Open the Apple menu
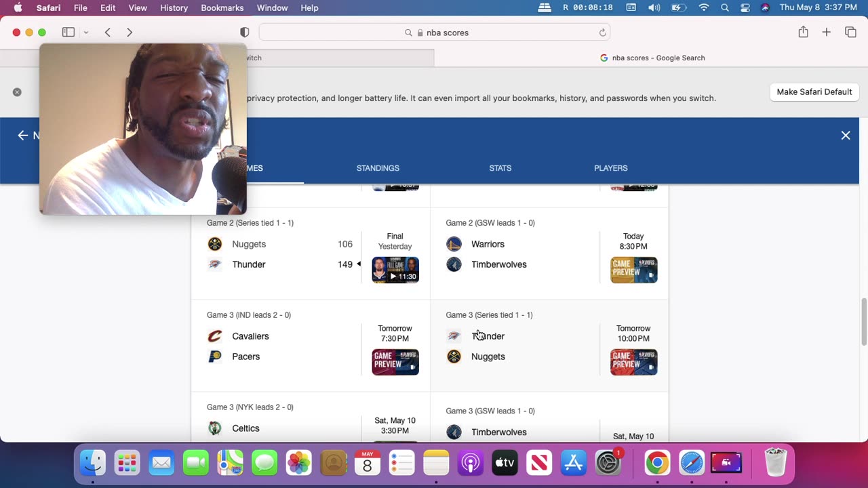The image size is (868, 488). pyautogui.click(x=18, y=7)
